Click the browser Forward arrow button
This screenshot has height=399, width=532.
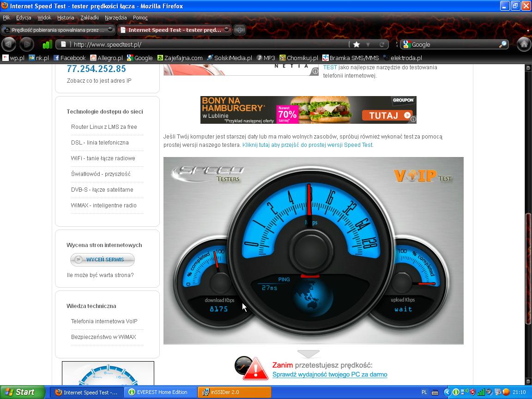[x=27, y=44]
